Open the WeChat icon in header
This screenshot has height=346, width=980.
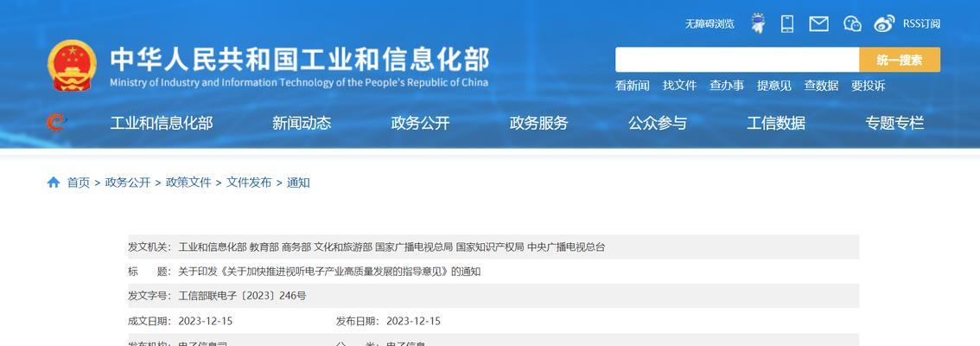click(852, 23)
